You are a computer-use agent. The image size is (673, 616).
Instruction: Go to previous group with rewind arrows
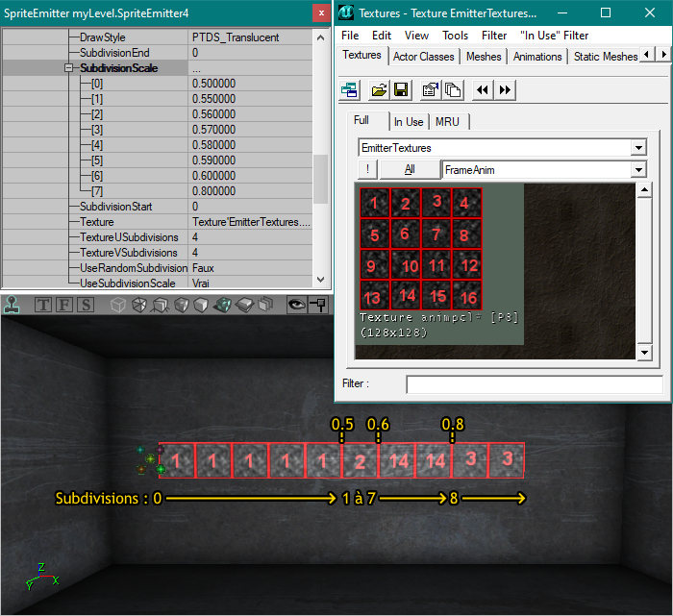pos(483,90)
